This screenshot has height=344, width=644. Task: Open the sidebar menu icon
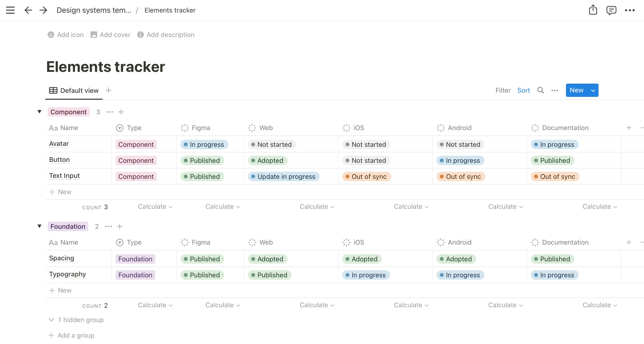coord(10,10)
